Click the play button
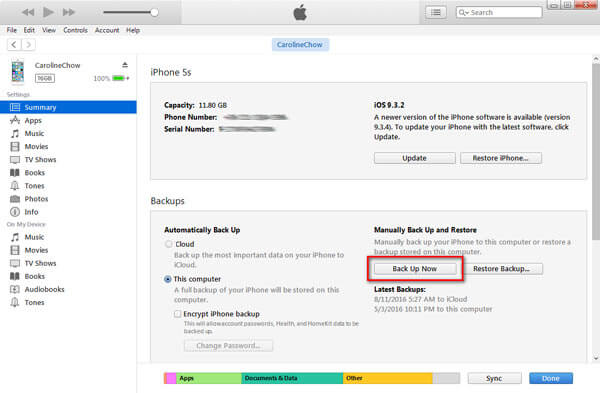The height and width of the screenshot is (393, 600). [x=48, y=12]
